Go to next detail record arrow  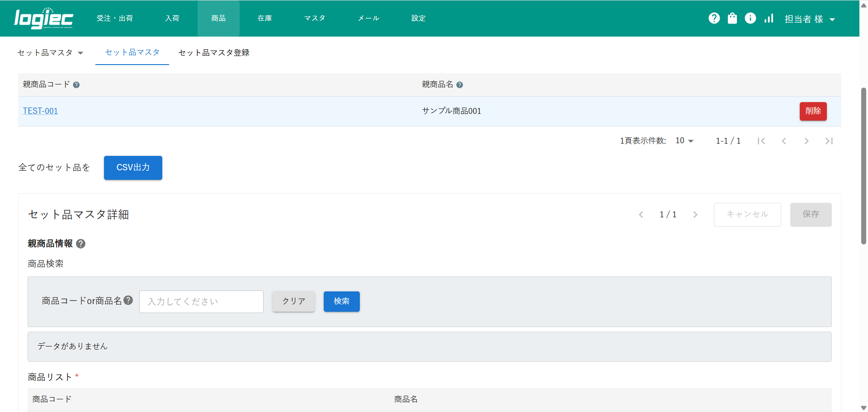click(x=695, y=215)
